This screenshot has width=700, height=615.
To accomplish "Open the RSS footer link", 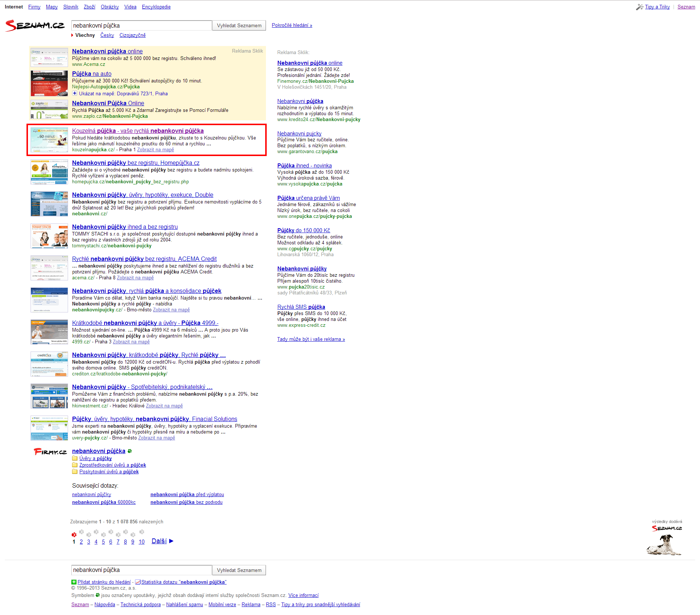I will (x=271, y=605).
